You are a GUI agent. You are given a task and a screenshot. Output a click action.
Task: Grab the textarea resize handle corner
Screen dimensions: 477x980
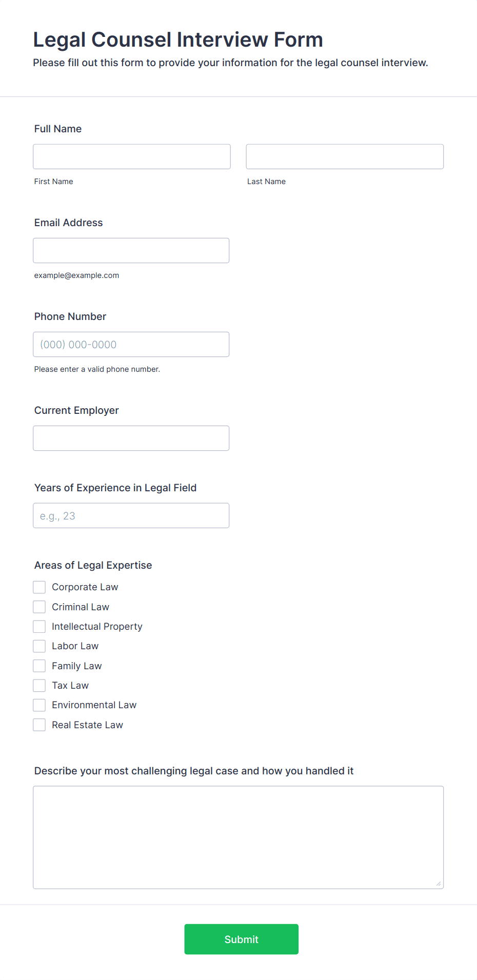439,883
